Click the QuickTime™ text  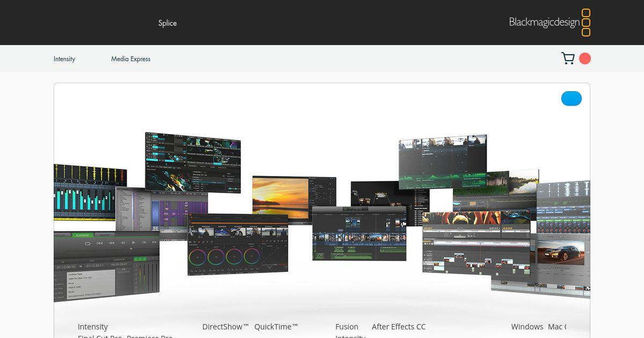coord(276,326)
